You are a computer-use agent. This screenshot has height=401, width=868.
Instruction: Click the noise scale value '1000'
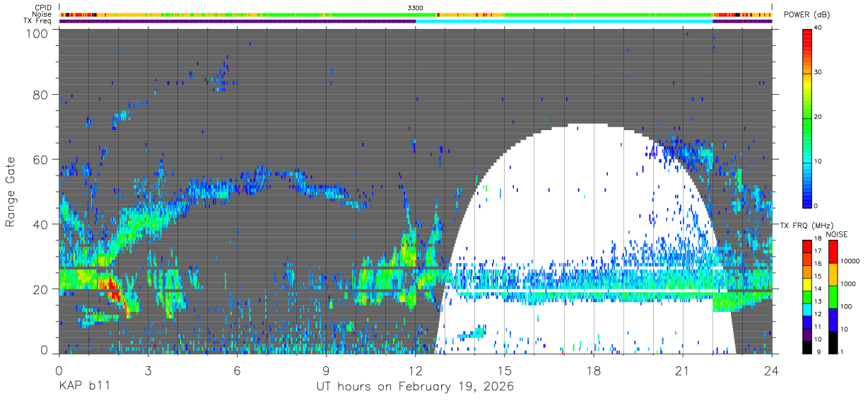click(x=848, y=284)
